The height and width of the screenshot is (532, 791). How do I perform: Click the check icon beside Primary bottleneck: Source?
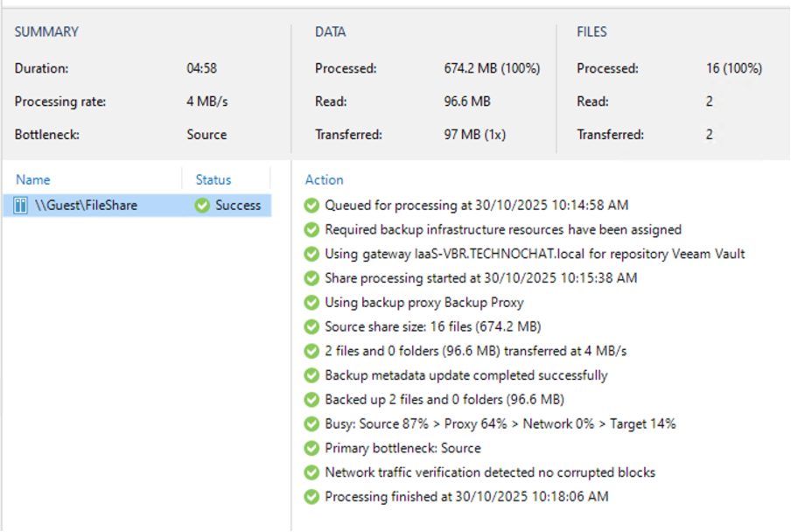tap(311, 448)
